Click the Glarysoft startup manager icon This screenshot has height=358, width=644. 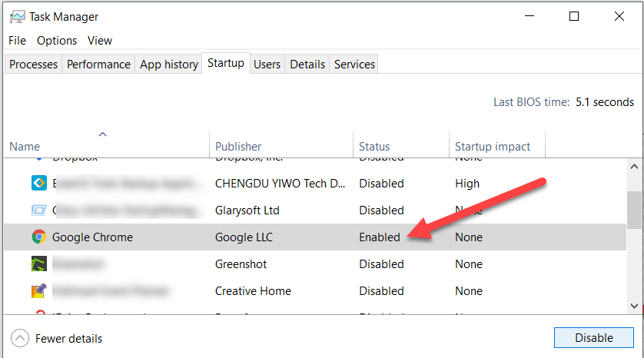tap(39, 210)
